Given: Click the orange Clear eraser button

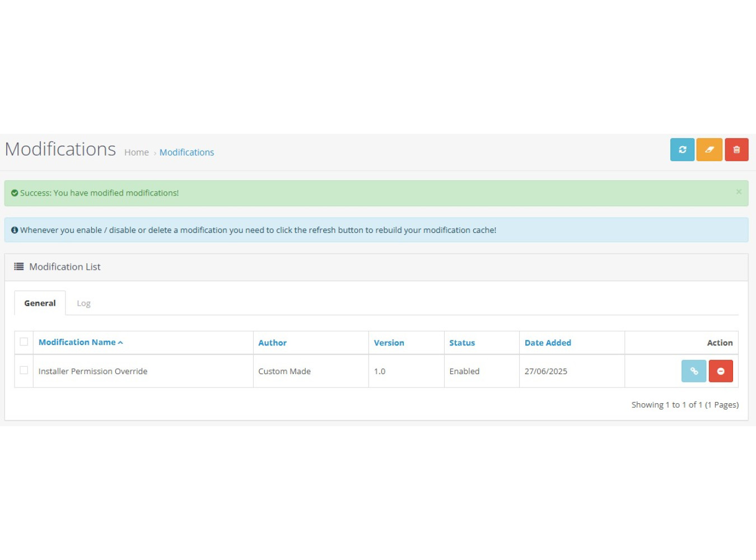Looking at the screenshot, I should pos(709,150).
